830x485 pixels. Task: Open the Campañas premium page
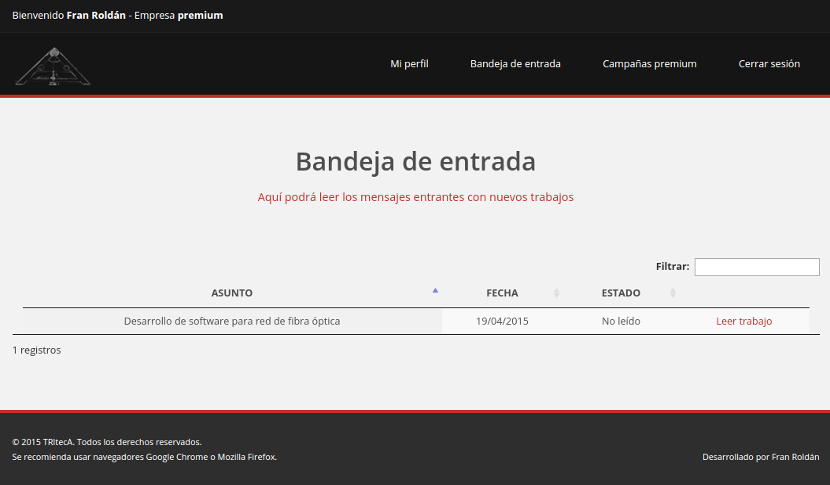click(x=649, y=64)
